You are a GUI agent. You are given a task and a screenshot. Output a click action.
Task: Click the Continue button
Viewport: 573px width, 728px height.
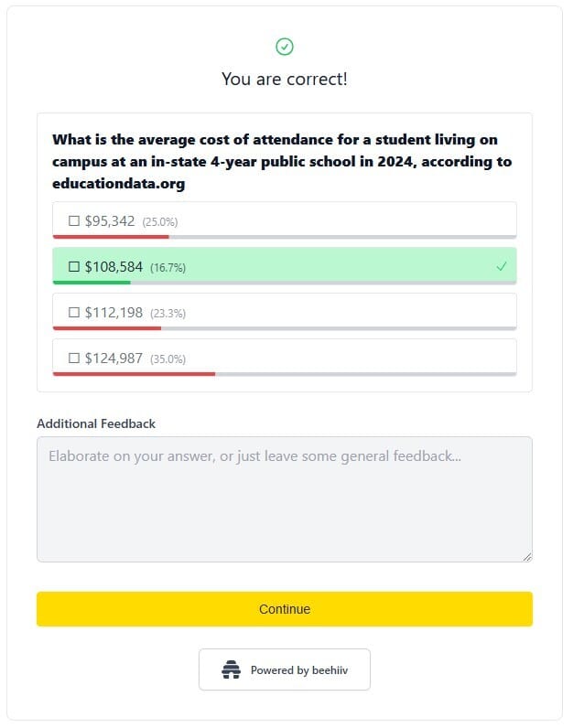point(284,609)
